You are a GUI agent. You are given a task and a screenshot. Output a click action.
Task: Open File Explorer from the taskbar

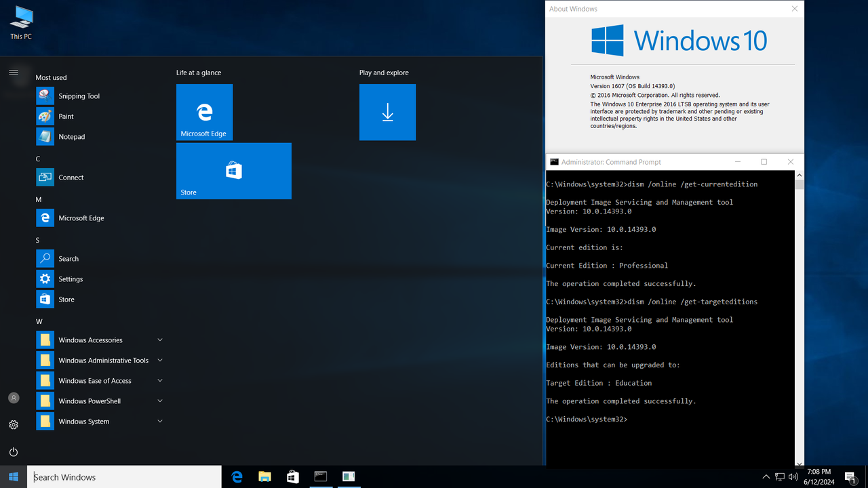pos(264,477)
